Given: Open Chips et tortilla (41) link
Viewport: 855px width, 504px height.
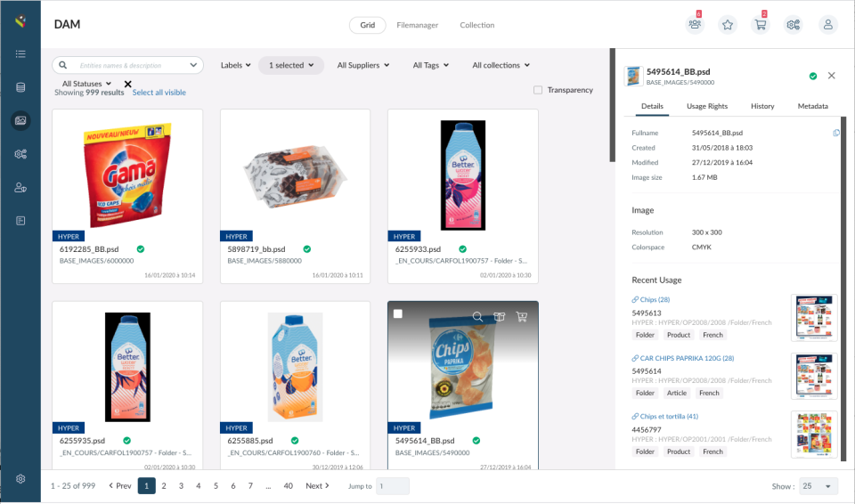Looking at the screenshot, I should coord(664,416).
